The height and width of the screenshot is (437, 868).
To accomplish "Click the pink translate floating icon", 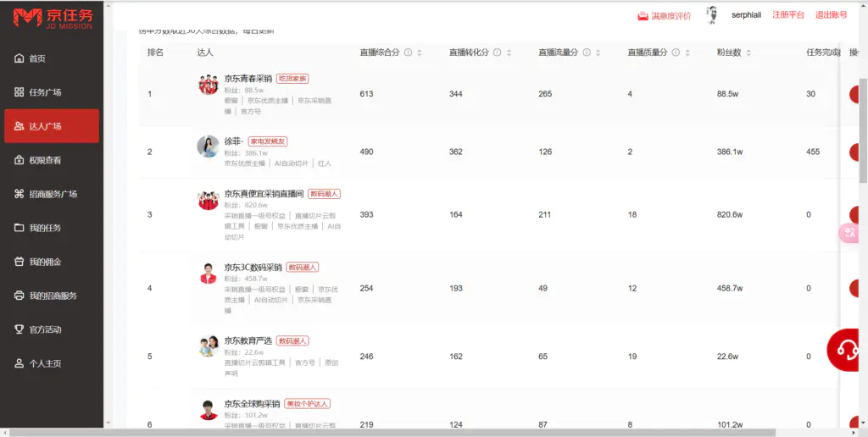I will pyautogui.click(x=849, y=233).
